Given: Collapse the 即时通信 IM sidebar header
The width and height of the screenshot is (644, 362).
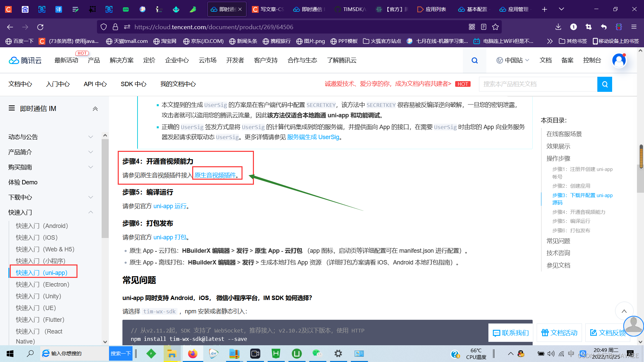Looking at the screenshot, I should 95,109.
